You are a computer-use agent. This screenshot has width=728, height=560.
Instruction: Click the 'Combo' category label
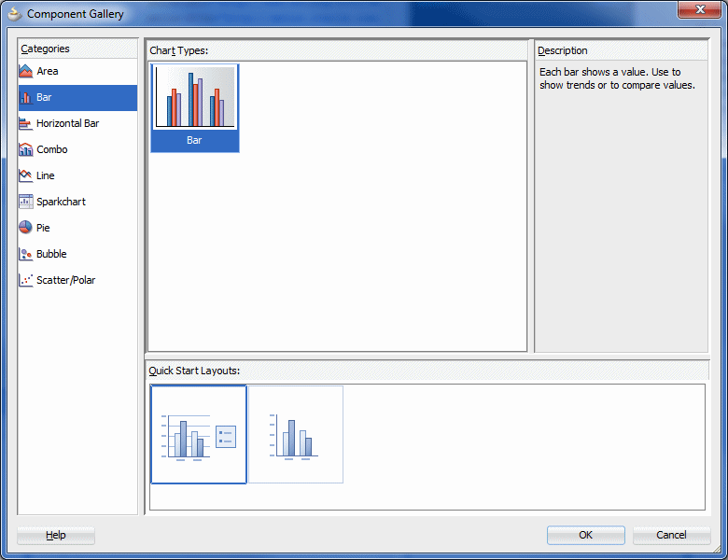click(52, 149)
